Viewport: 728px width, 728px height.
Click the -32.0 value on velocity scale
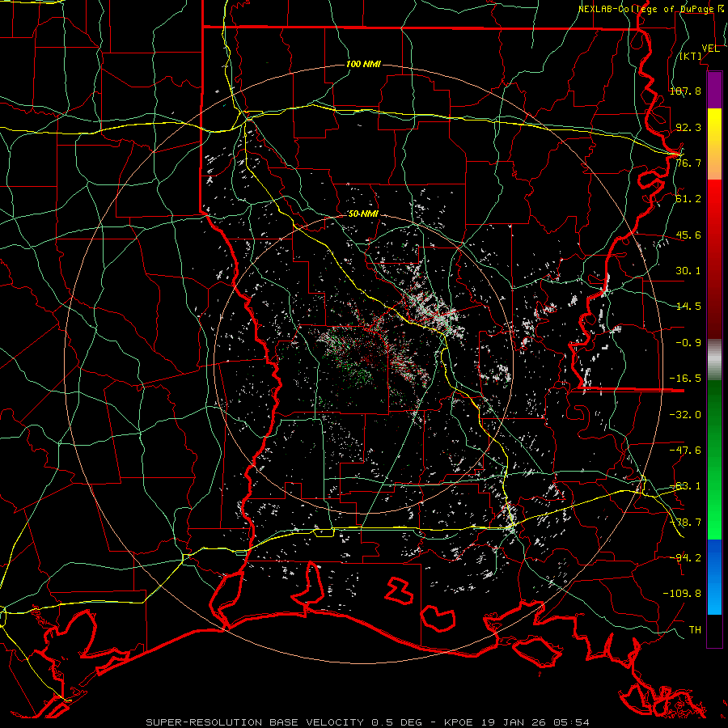coord(685,415)
